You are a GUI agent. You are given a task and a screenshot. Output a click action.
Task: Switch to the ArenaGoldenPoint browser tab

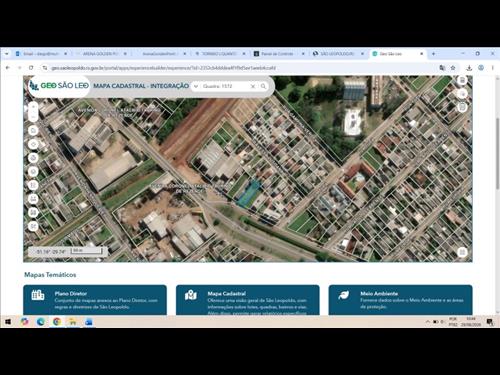(160, 54)
